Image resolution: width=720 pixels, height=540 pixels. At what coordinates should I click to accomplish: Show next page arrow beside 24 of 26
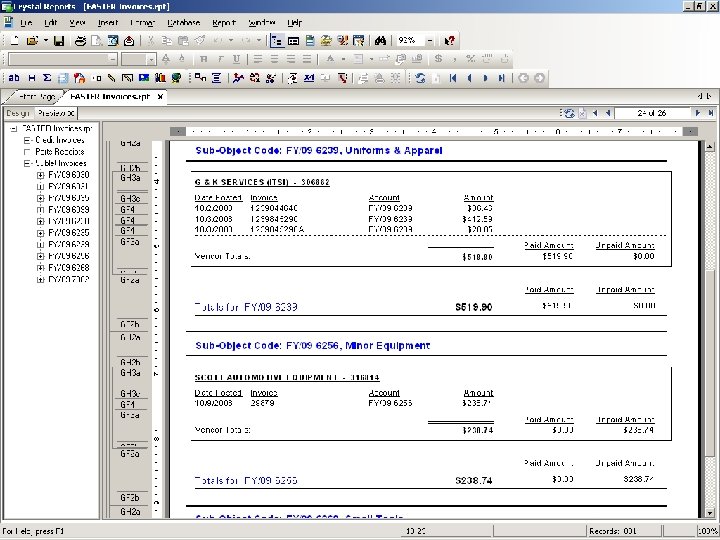click(x=698, y=113)
